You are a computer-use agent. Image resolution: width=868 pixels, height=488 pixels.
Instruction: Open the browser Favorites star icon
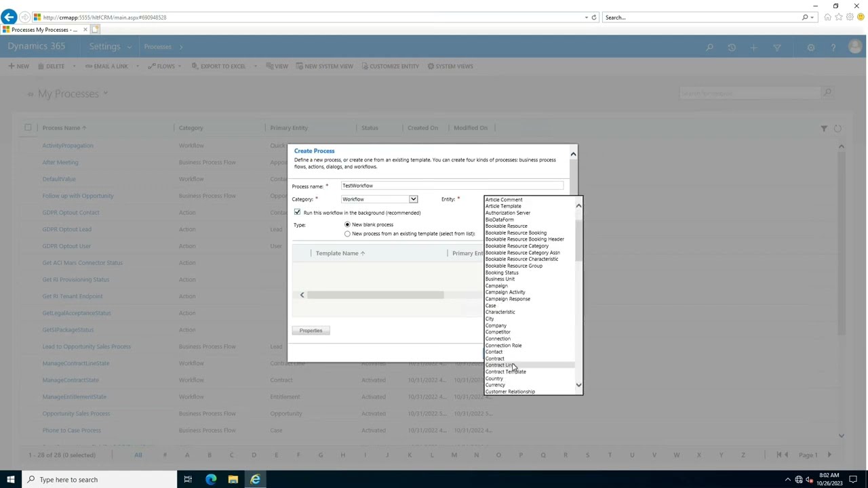839,18
